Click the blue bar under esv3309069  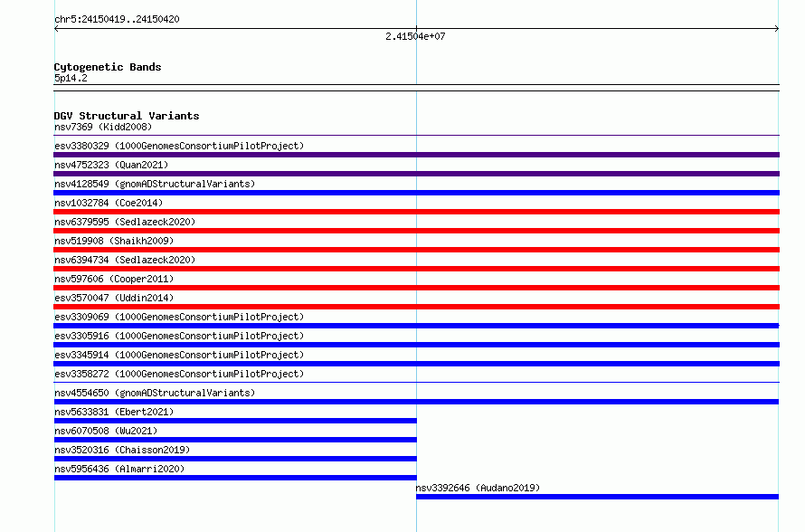[x=416, y=326]
